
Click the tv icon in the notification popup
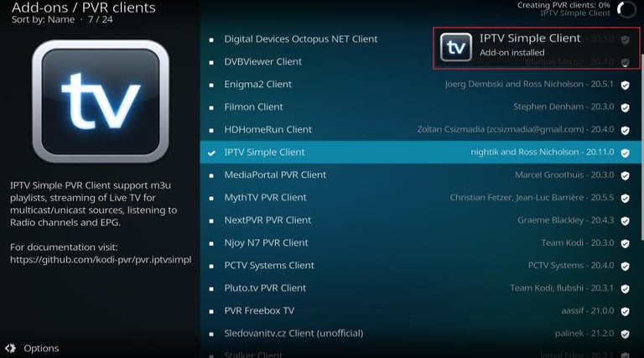(456, 47)
